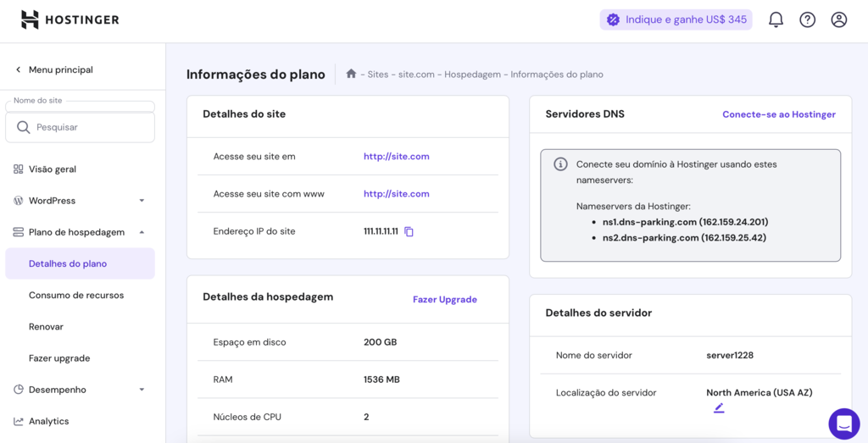This screenshot has width=868, height=443.
Task: Click Fazer Upgrade in hosting details
Action: tap(444, 299)
